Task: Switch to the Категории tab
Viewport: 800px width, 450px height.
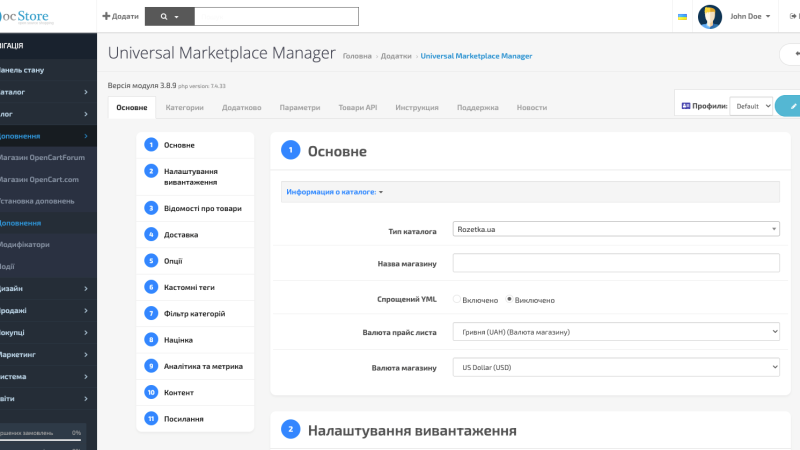Action: pyautogui.click(x=185, y=108)
